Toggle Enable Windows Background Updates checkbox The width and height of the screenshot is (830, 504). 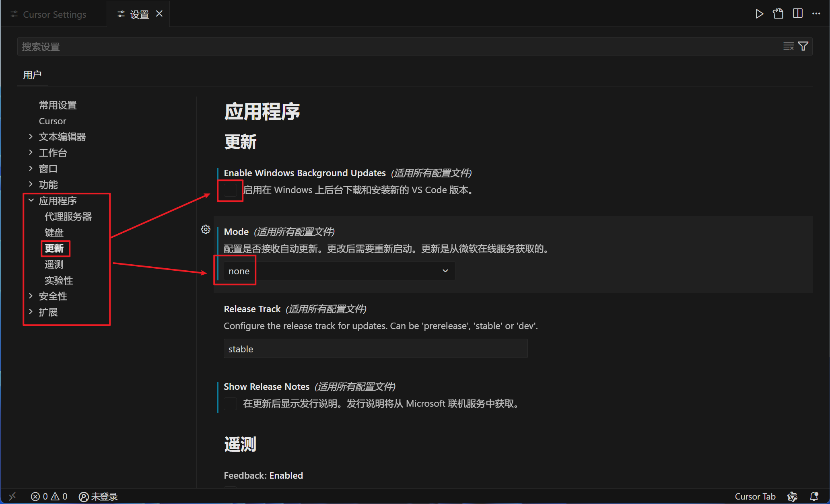coord(230,190)
